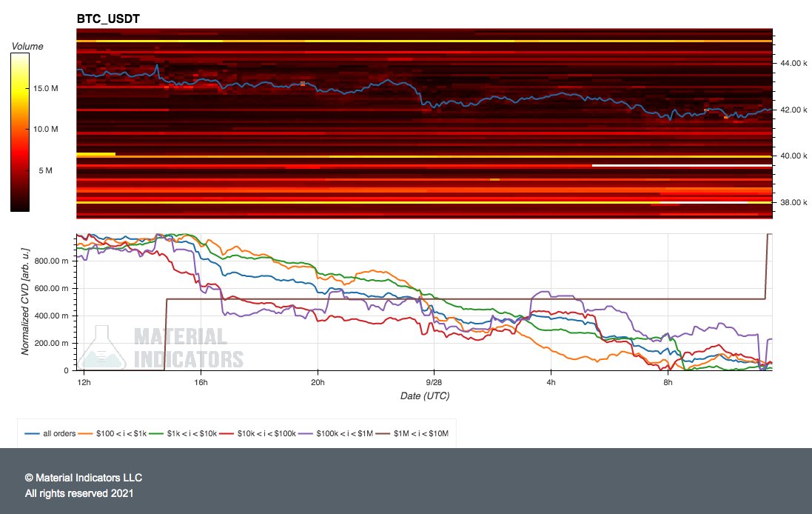
Task: Click the Material Indicators LLC copyright text
Action: click(x=84, y=478)
